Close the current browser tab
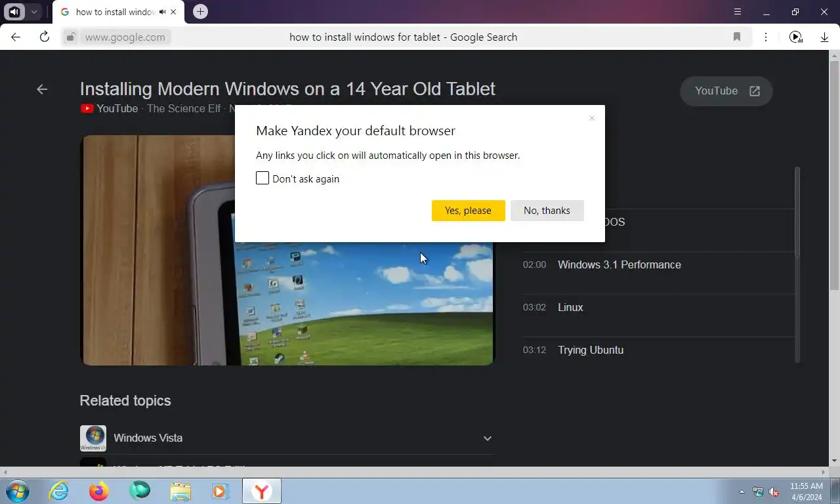This screenshot has height=504, width=840. (x=174, y=12)
